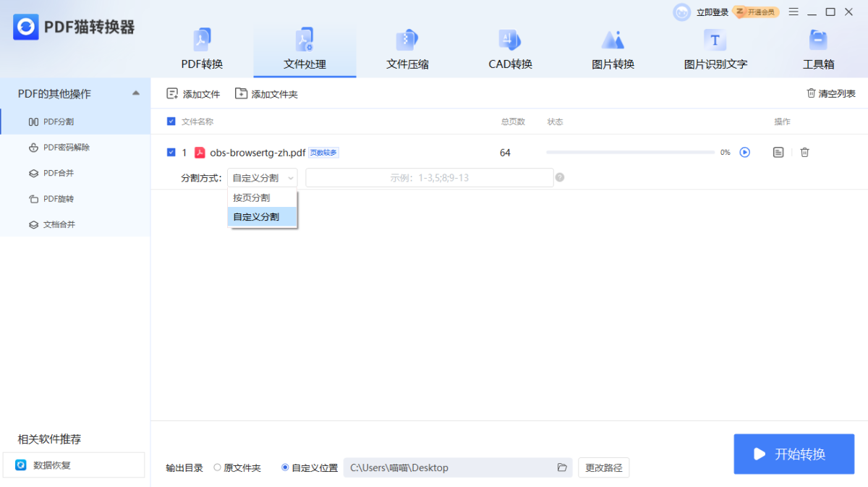Image resolution: width=868 pixels, height=487 pixels.
Task: Delete obs-browsertg-zh.pdf using trash icon
Action: point(804,152)
